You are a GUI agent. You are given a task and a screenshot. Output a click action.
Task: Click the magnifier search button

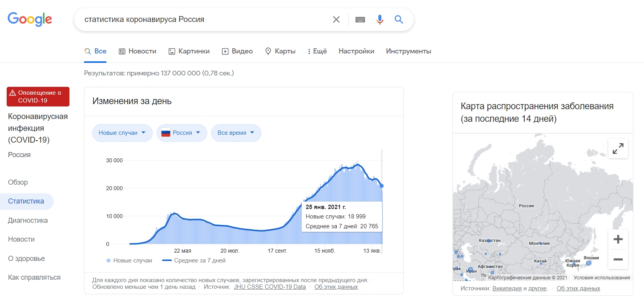(399, 20)
